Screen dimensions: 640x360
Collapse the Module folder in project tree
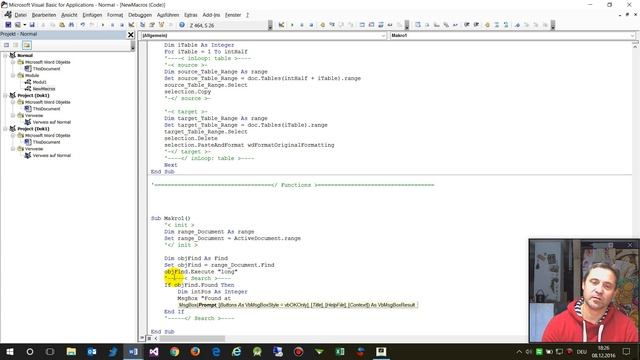pyautogui.click(x=13, y=75)
